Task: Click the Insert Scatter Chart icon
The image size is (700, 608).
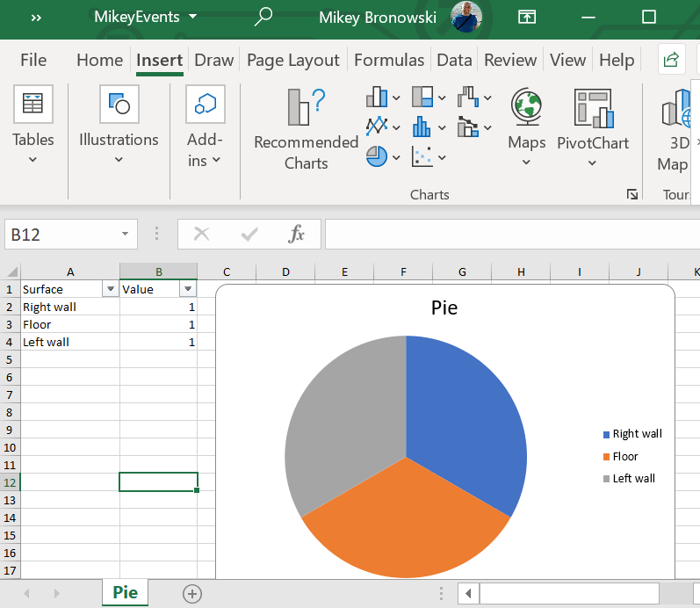Action: pyautogui.click(x=422, y=156)
